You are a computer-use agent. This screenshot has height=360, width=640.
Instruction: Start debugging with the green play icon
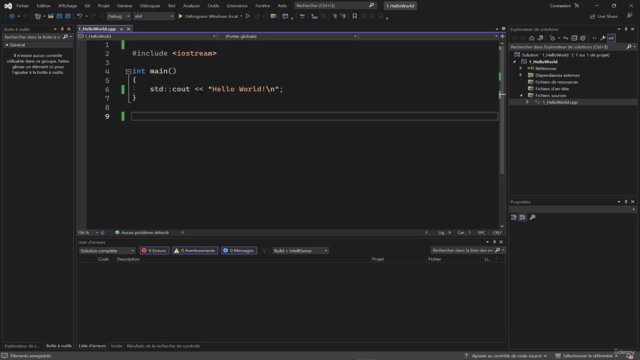point(180,16)
